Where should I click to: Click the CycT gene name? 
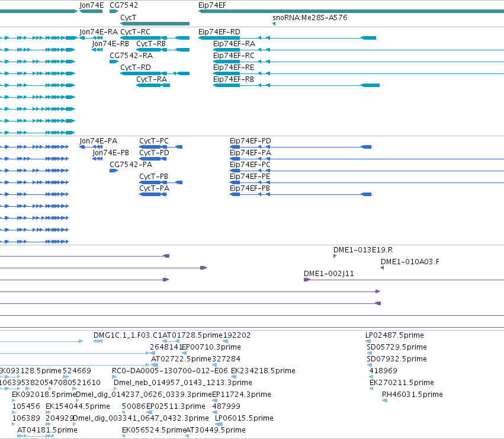pos(129,18)
